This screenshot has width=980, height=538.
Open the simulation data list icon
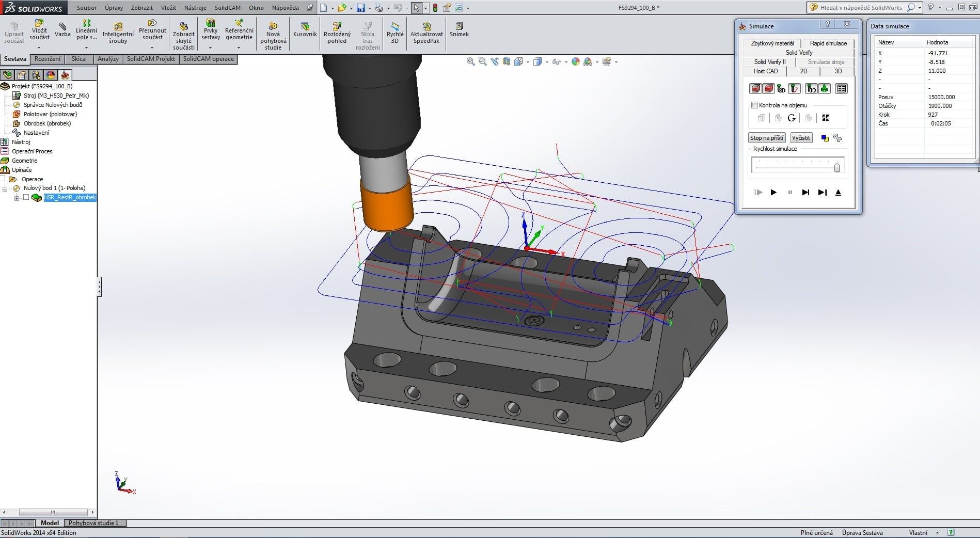[842, 89]
